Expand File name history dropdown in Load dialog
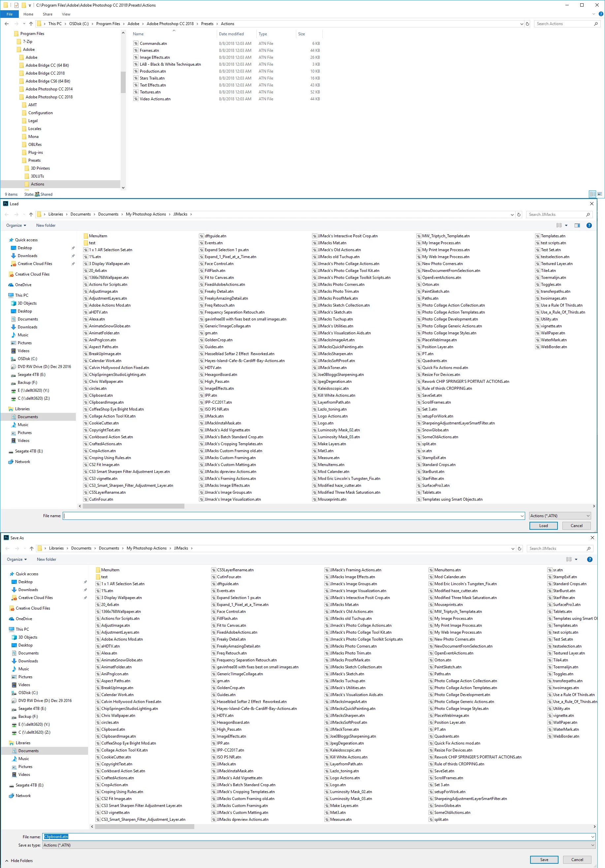 point(522,516)
